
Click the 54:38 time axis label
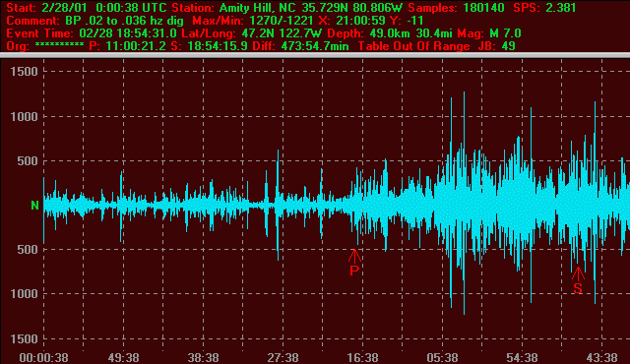[x=522, y=357]
